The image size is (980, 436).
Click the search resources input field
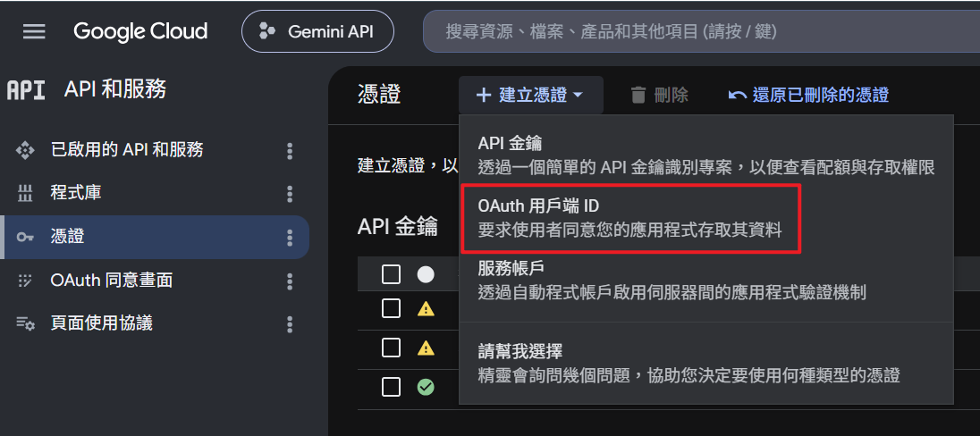(701, 31)
